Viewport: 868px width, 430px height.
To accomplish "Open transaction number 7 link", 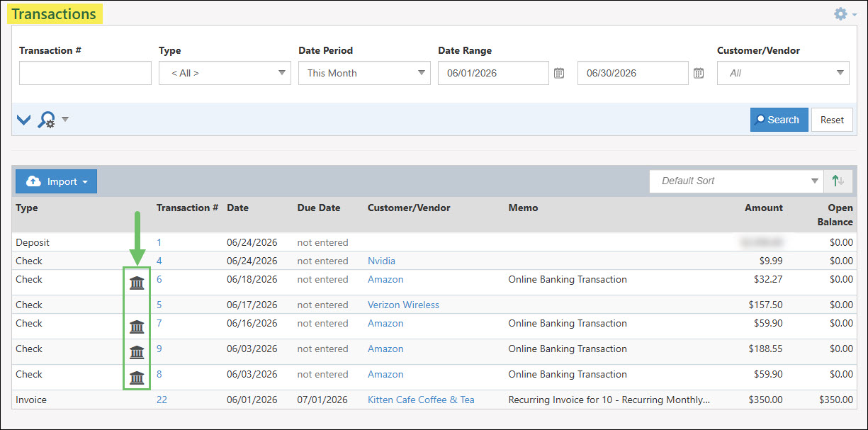I will click(x=159, y=323).
